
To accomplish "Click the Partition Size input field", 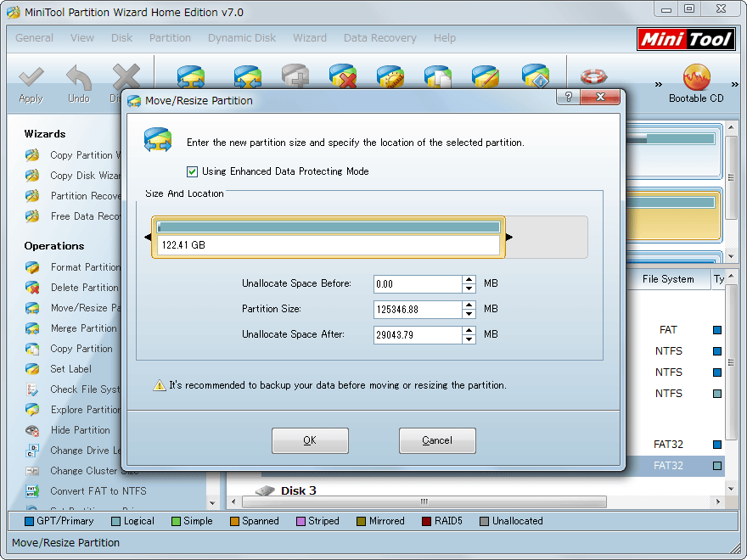I will [x=418, y=310].
